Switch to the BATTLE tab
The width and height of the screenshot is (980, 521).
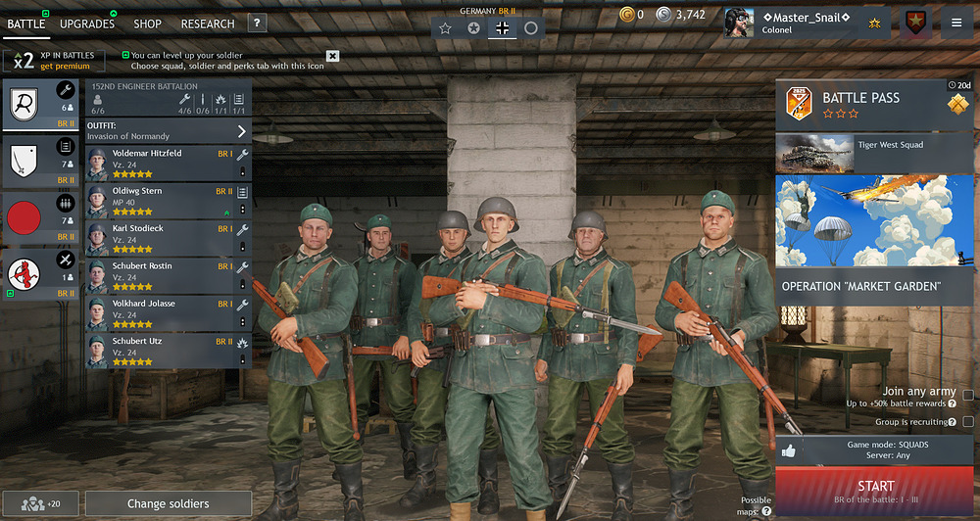point(26,24)
